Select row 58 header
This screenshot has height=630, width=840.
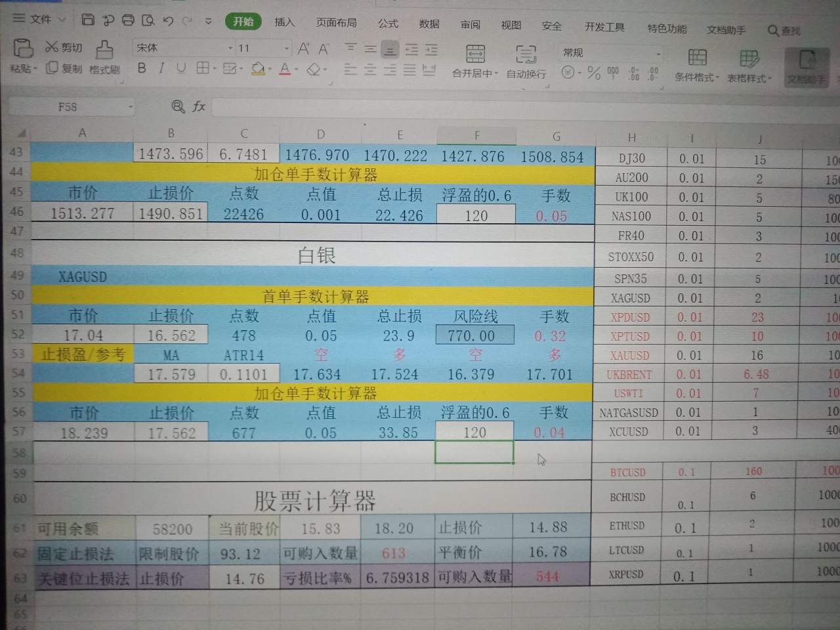(18, 453)
